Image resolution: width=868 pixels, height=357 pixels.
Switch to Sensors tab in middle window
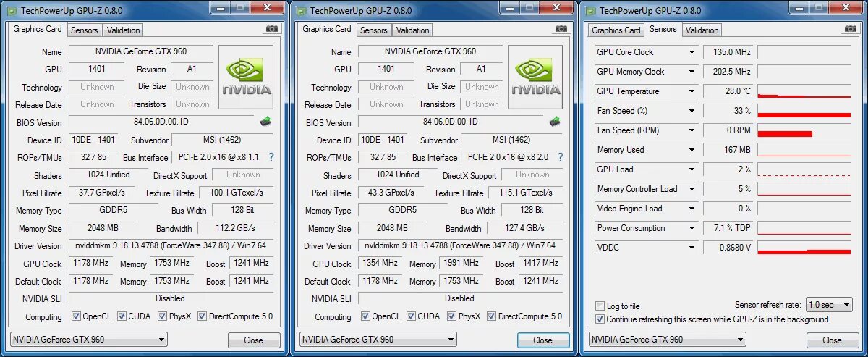(374, 30)
